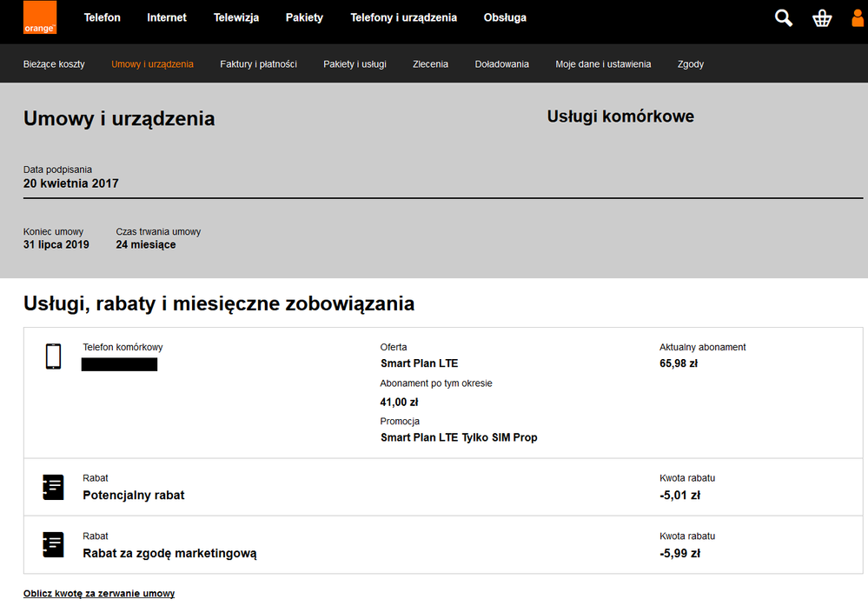868x606 pixels.
Task: Open the Obsługa menu
Action: pyautogui.click(x=505, y=17)
